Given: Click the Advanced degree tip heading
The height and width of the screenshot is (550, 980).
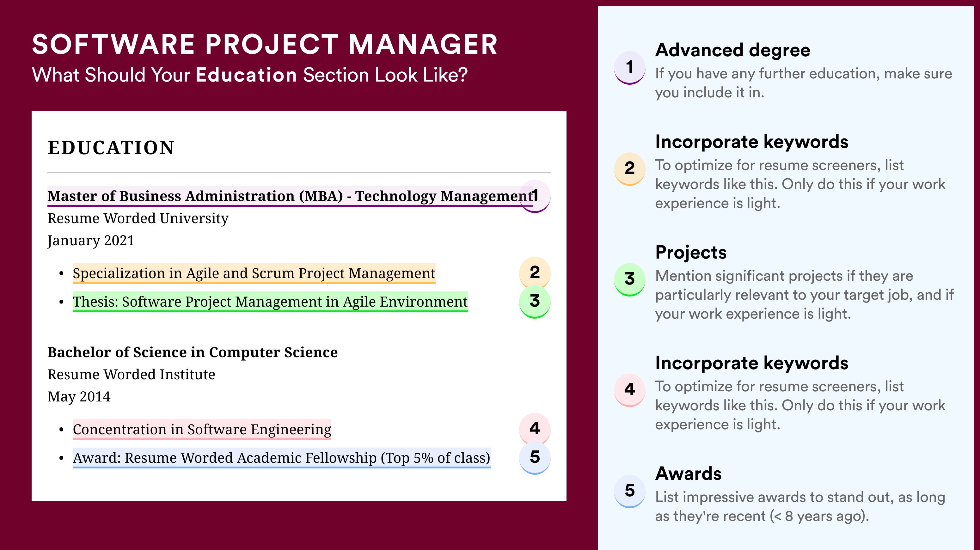Looking at the screenshot, I should (733, 50).
